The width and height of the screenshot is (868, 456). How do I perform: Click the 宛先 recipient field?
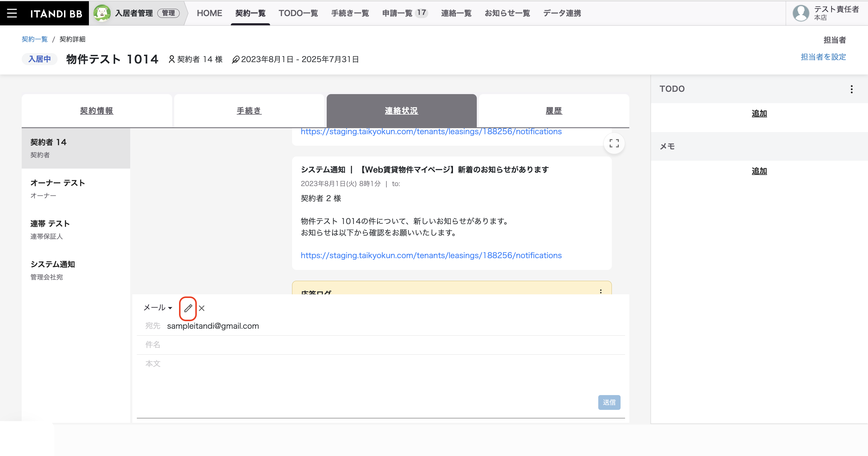pyautogui.click(x=381, y=326)
